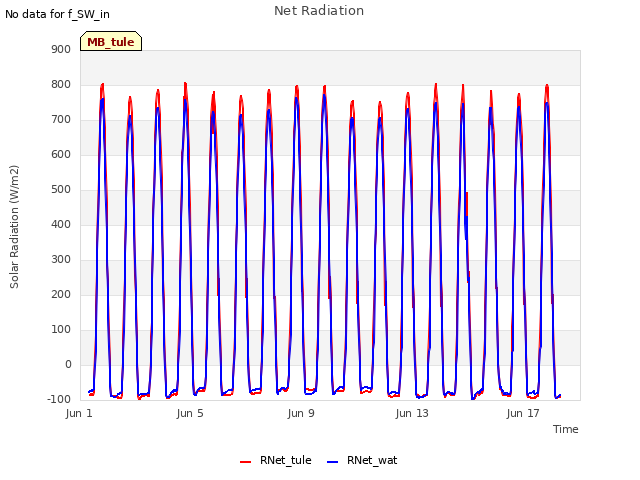Click the 600 y-axis tick label
Viewport: 640px width, 480px height.
click(x=61, y=154)
